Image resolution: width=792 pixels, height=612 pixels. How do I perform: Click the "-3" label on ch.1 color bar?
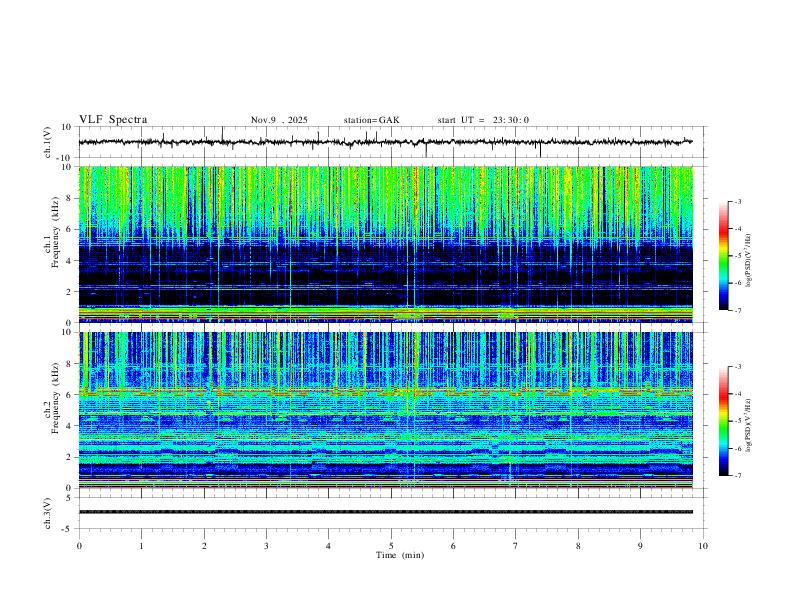tap(737, 201)
